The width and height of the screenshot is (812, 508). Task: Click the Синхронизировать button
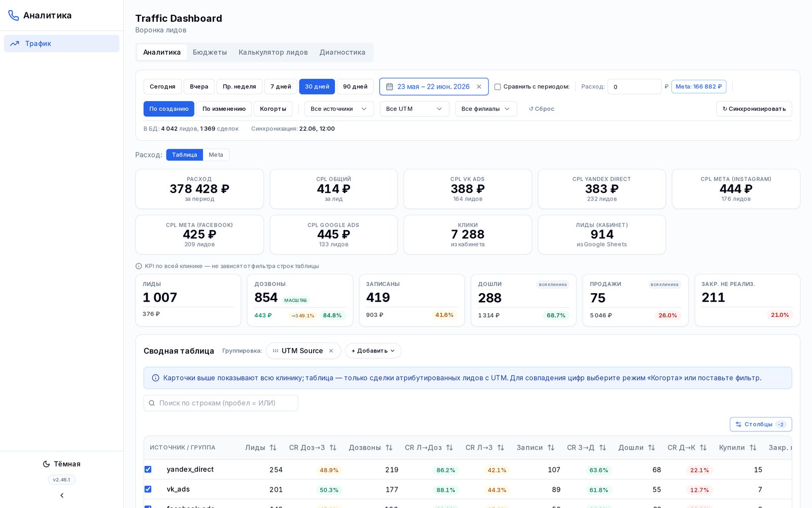[x=754, y=109]
